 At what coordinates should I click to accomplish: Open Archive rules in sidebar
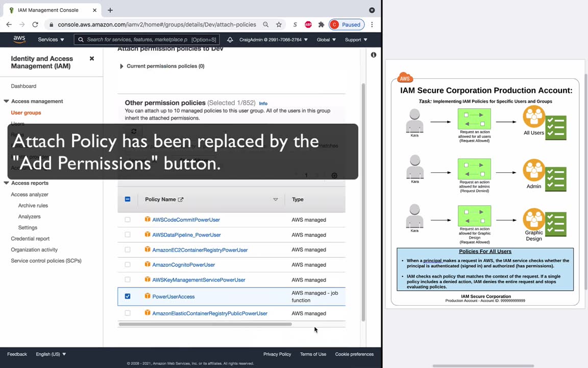click(33, 205)
